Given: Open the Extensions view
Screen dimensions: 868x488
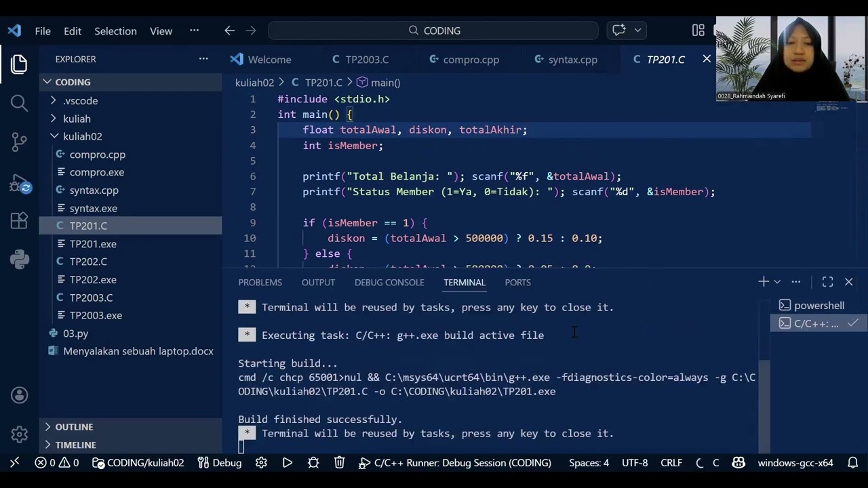Looking at the screenshot, I should tap(19, 220).
